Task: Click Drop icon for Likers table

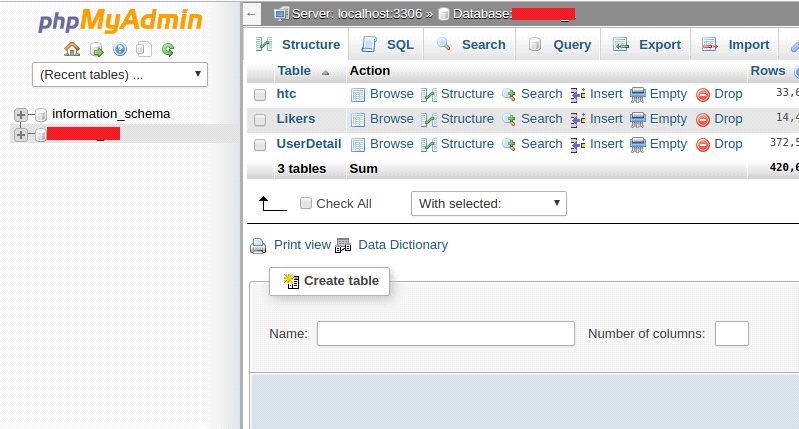Action: (703, 119)
